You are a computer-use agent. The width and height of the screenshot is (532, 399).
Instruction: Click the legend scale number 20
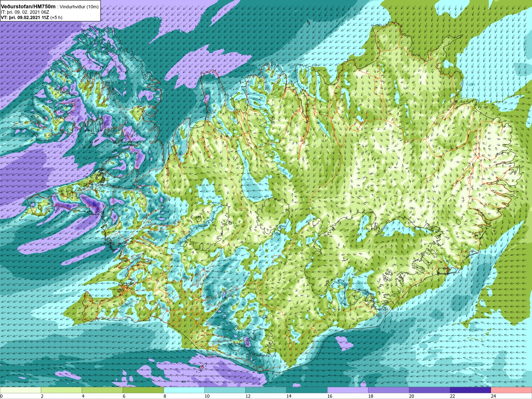point(411,396)
